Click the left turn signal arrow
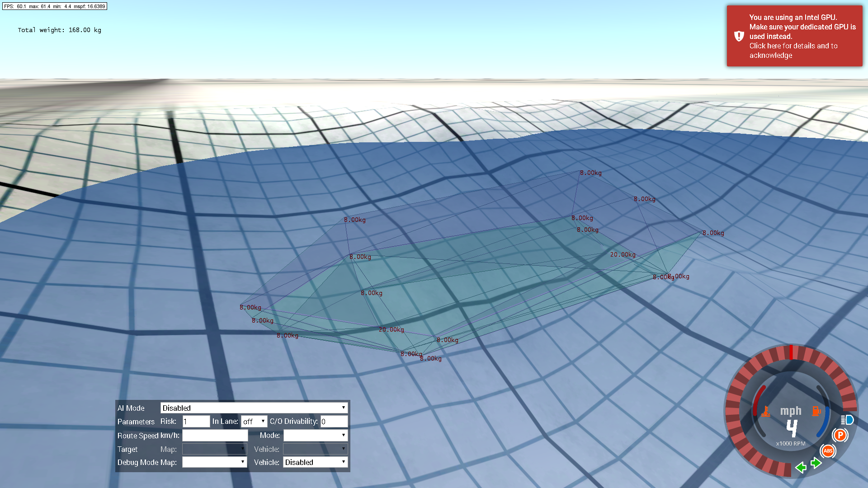Screen dimensions: 868x488 [801, 467]
